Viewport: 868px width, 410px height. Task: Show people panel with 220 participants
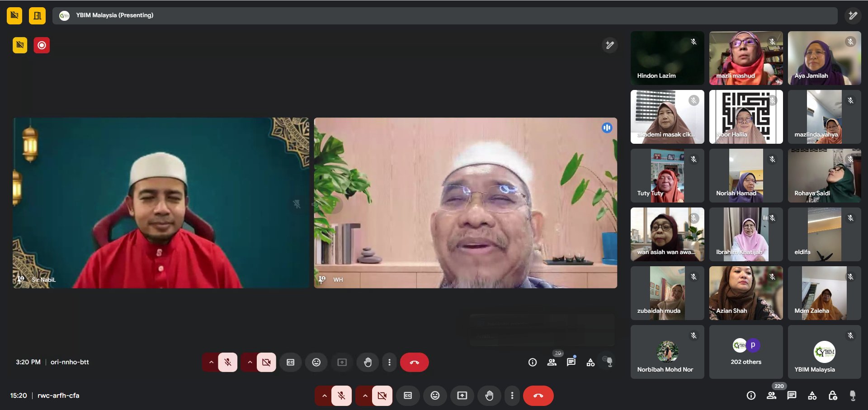(771, 396)
